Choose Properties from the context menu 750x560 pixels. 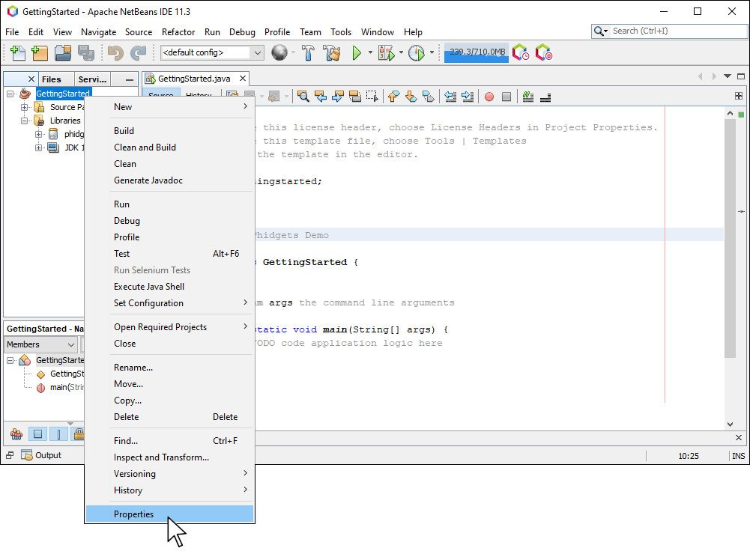point(134,514)
